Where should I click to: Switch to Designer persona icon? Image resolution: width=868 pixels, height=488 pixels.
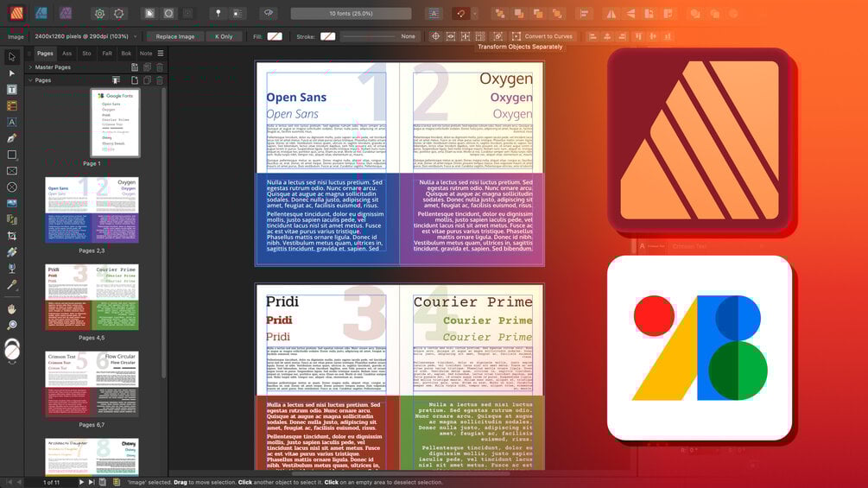41,13
